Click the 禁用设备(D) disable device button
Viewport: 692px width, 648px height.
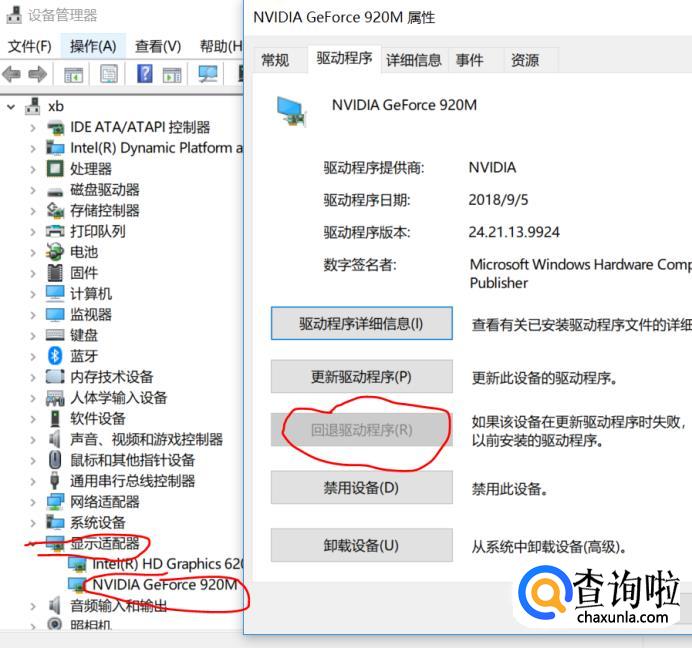point(361,488)
